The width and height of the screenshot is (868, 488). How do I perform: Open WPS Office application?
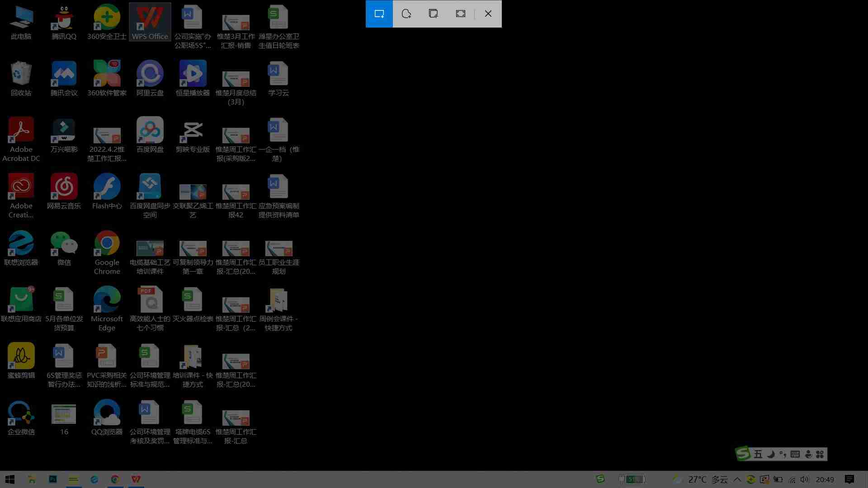[150, 21]
